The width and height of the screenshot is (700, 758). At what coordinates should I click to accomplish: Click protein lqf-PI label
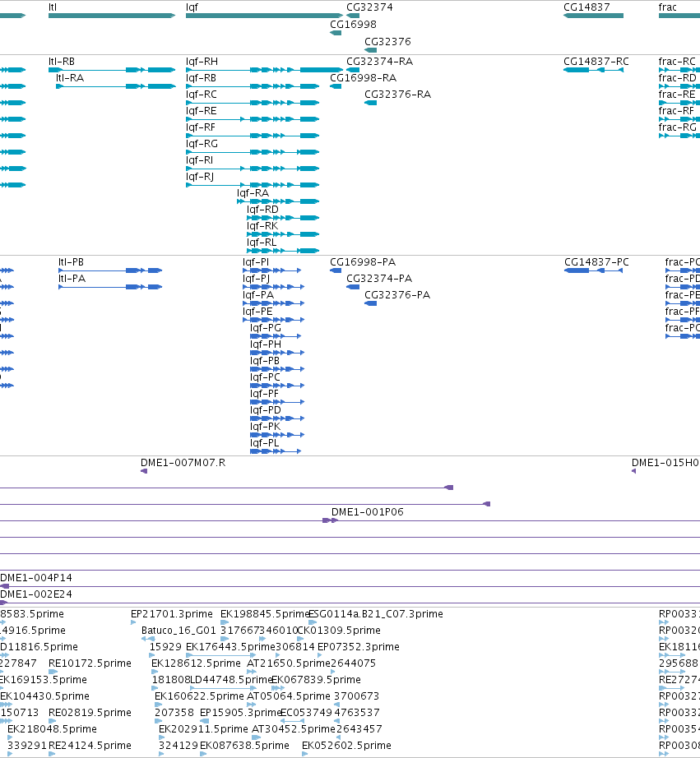256,262
